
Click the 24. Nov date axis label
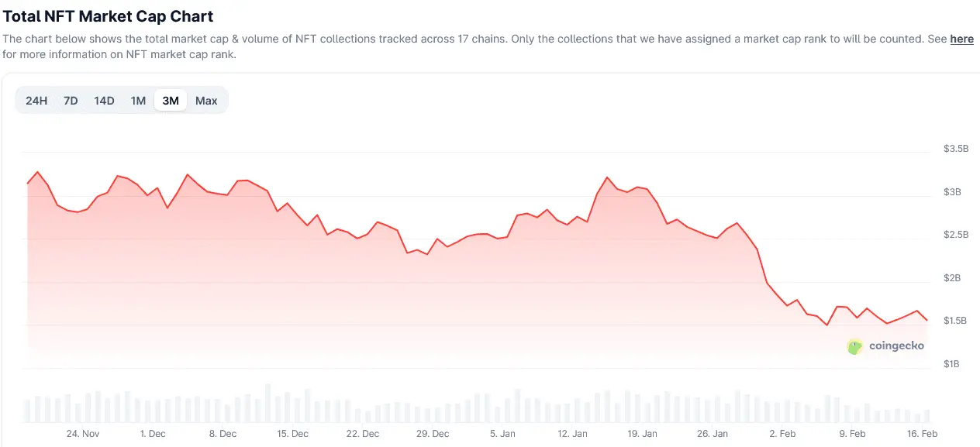tap(83, 434)
